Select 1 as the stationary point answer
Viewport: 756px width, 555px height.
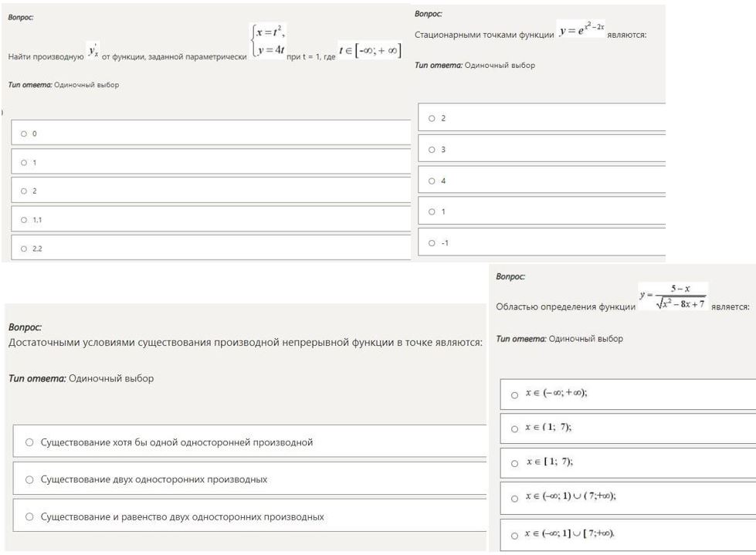pos(432,212)
